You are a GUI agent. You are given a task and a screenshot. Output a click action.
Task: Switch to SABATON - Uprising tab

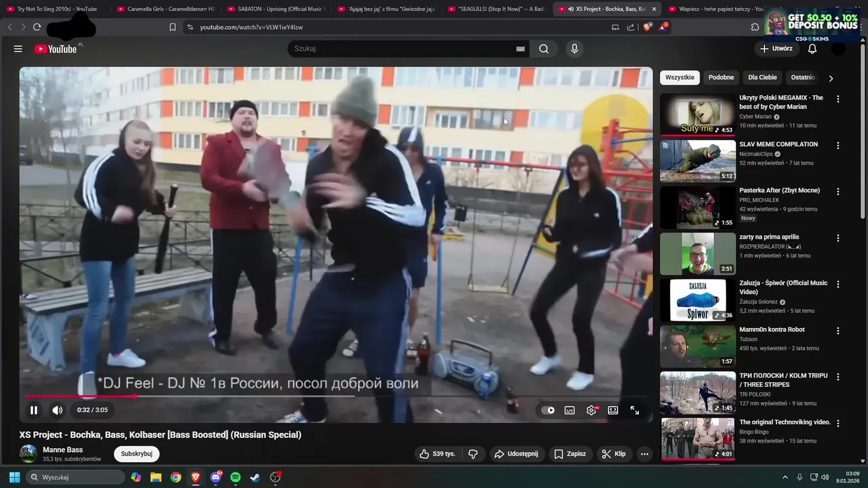pos(276,9)
